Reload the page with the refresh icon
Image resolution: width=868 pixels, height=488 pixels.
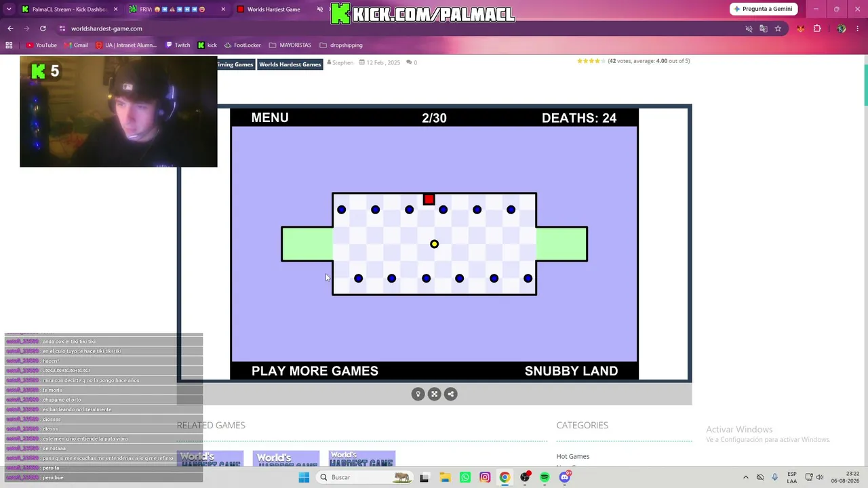43,28
